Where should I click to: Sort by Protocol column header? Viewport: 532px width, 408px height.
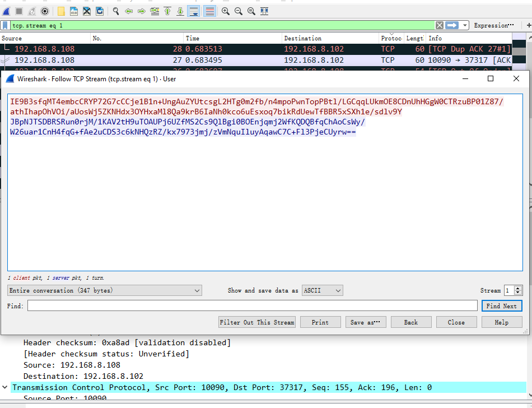[x=391, y=38]
